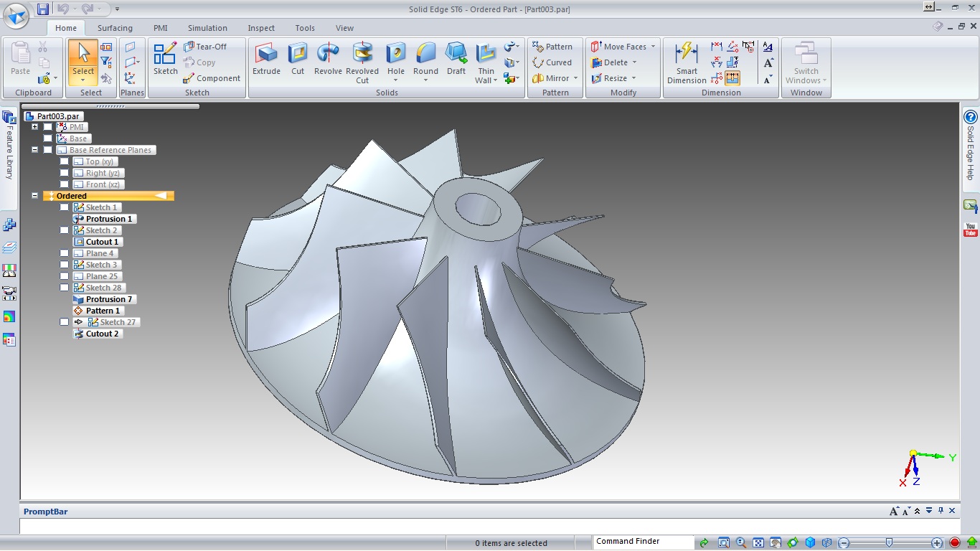Screen dimensions: 980x551
Task: Check the Top (xy) plane checkbox
Action: pos(65,161)
